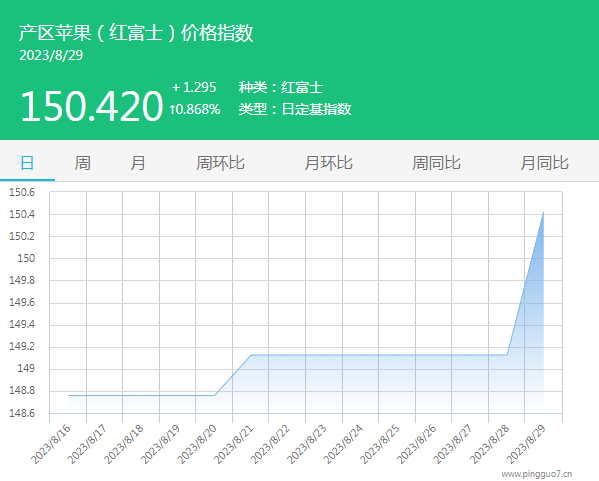
Task: Click the 150.420 index value
Action: pos(92,106)
